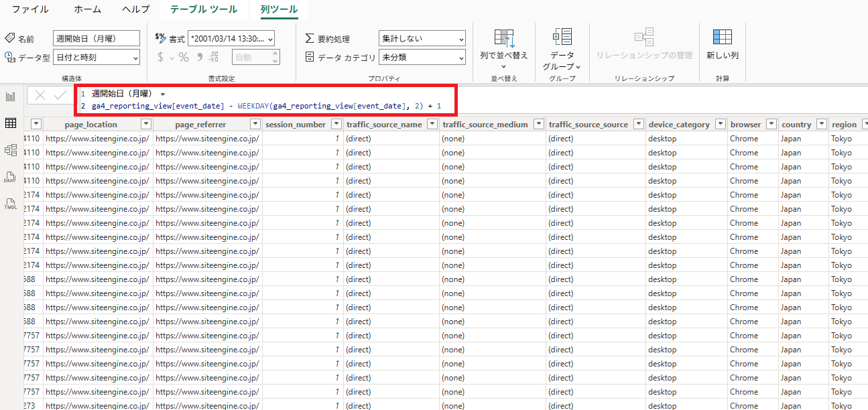The height and width of the screenshot is (410, 868).
Task: Click the first row's Tokyo region cell
Action: (849, 139)
